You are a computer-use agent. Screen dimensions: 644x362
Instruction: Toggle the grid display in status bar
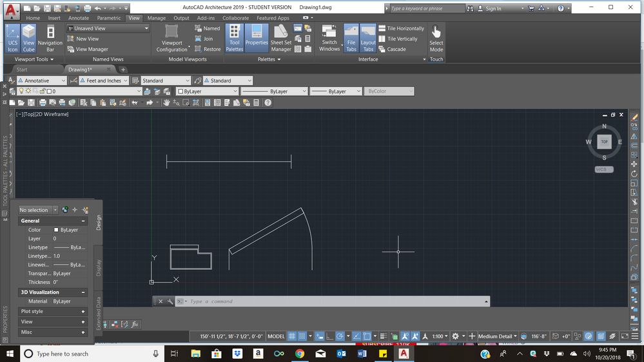292,336
